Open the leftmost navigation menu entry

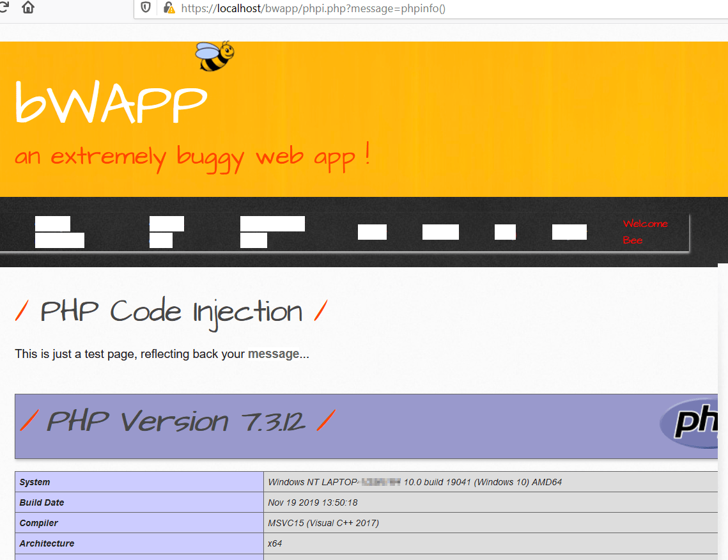click(59, 231)
